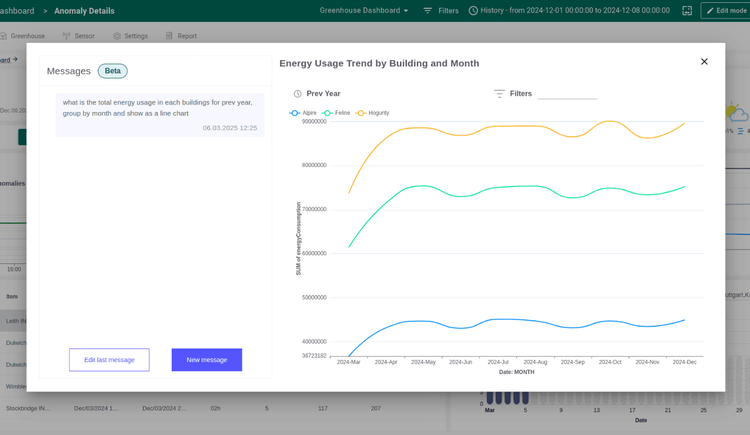
Task: Click the Edit last message button
Action: pyautogui.click(x=109, y=360)
